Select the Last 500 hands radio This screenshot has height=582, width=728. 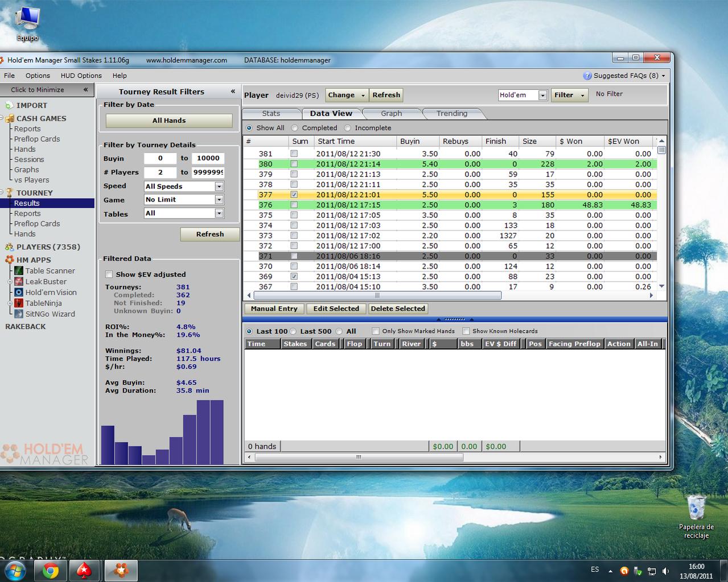(x=293, y=331)
